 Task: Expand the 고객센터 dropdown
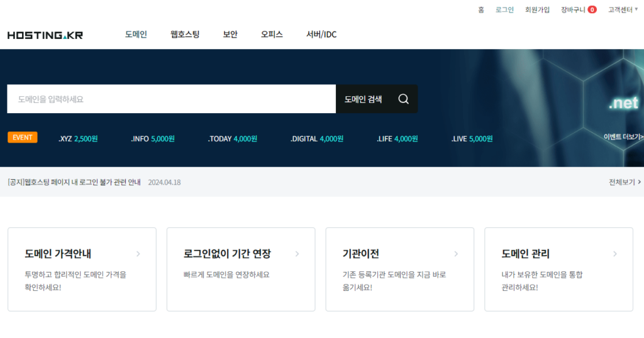623,10
